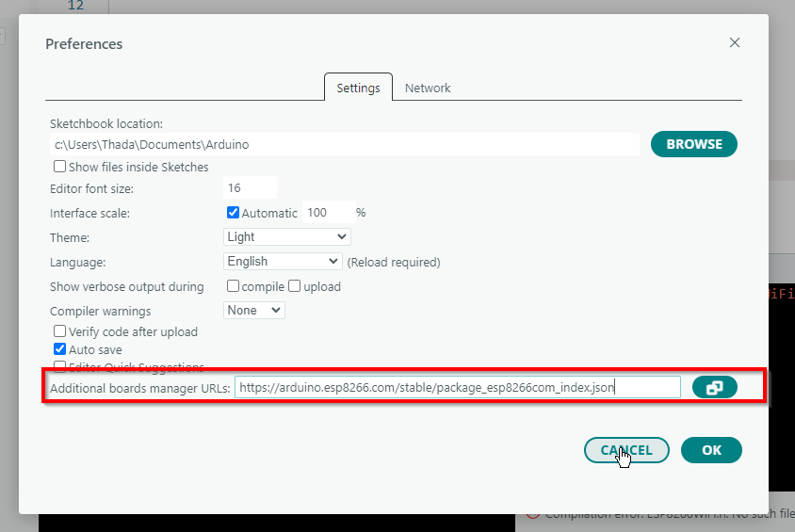Uncheck Automatic interface scale

(234, 213)
